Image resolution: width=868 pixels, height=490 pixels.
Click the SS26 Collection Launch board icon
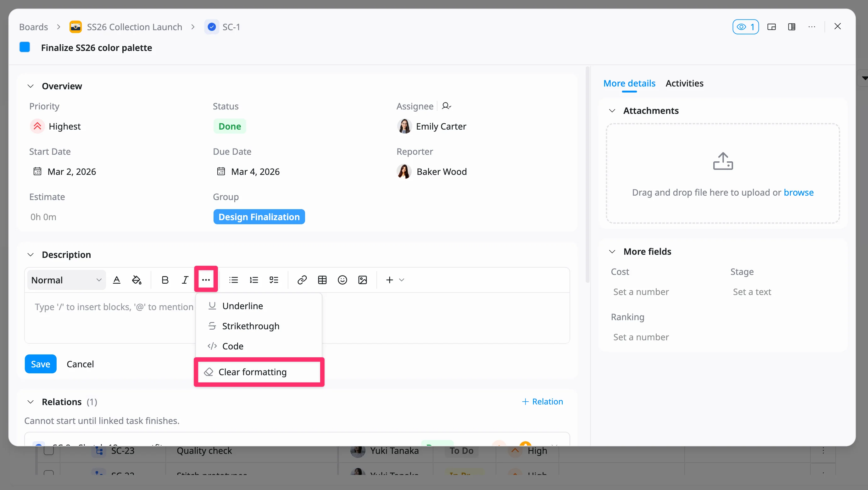pos(75,27)
